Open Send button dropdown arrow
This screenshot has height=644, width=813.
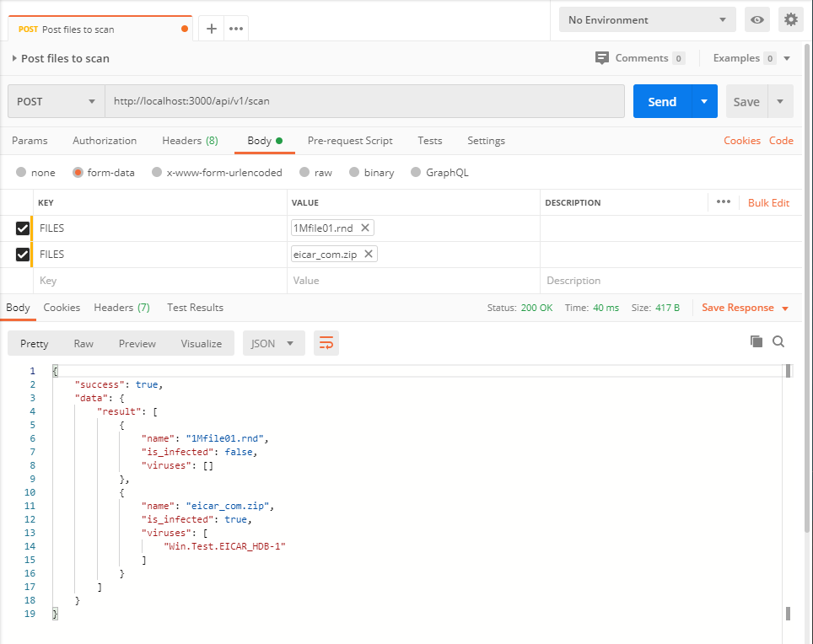pyautogui.click(x=704, y=101)
